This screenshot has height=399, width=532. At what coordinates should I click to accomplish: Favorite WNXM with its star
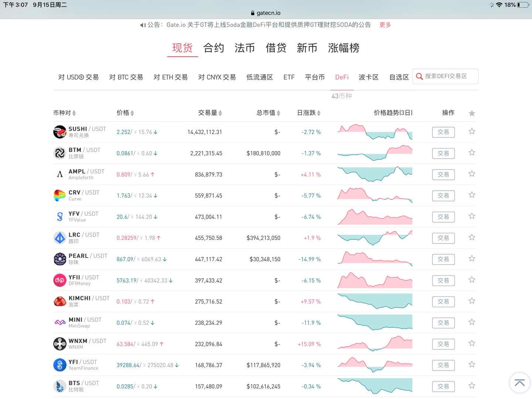click(472, 343)
